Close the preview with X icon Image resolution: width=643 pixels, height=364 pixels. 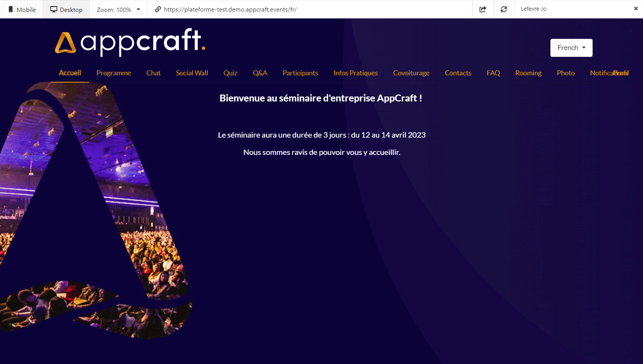(x=636, y=9)
